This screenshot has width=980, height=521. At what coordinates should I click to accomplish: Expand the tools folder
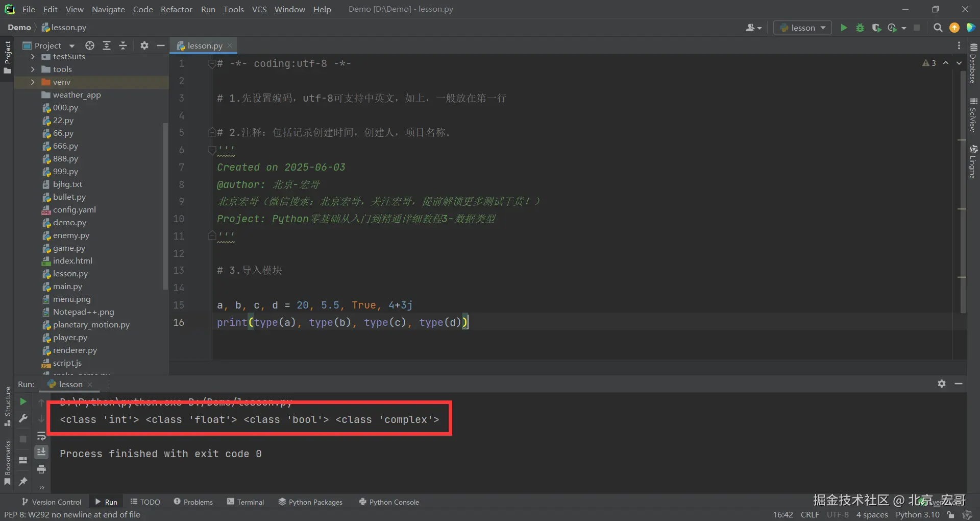click(x=33, y=69)
